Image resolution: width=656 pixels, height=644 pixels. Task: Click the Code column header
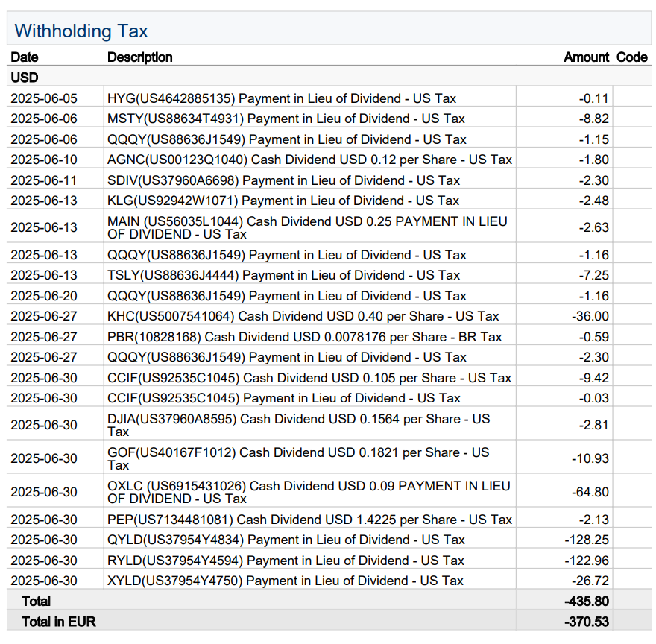point(631,57)
